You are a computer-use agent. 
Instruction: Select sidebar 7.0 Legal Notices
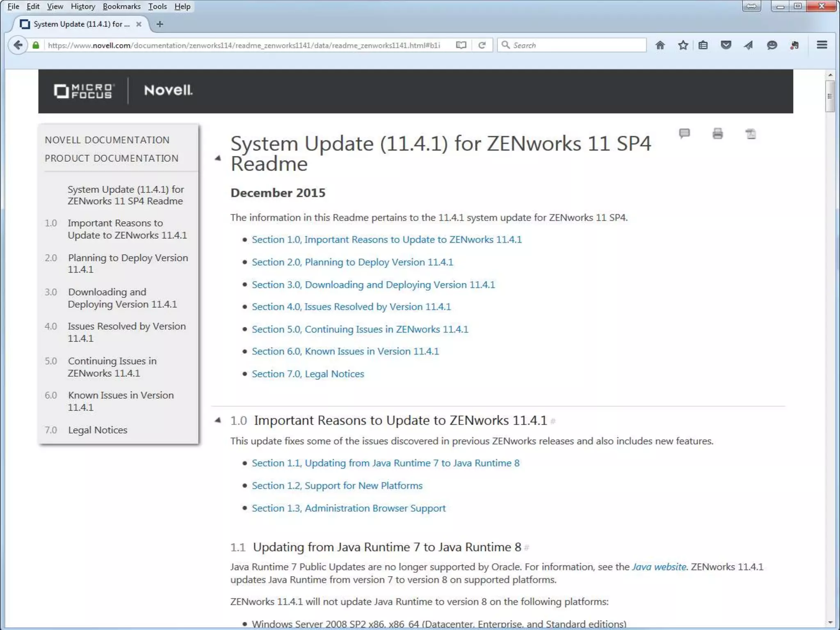click(98, 430)
